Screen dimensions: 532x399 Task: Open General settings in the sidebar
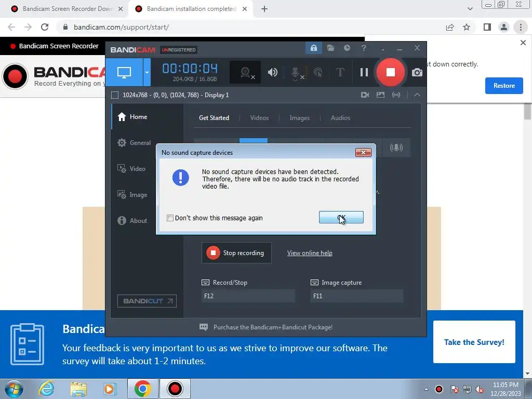(134, 143)
